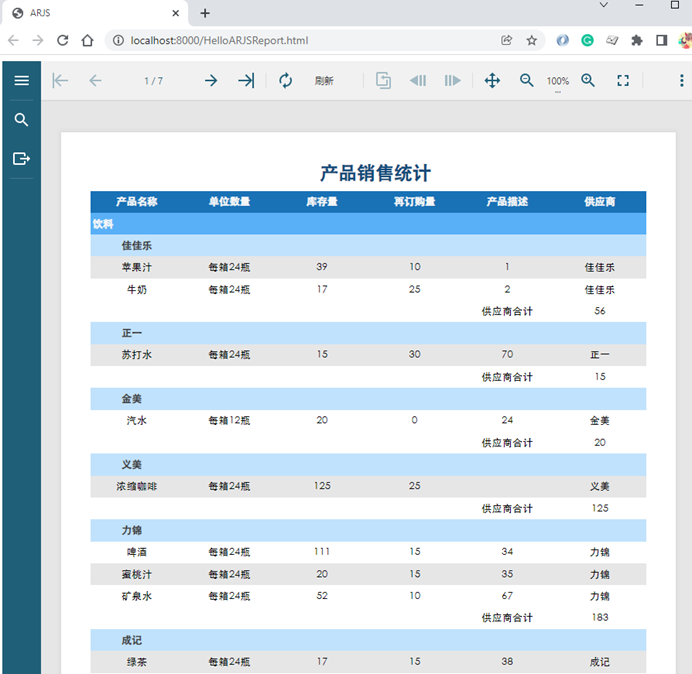Go to first page of report
This screenshot has width=692, height=674.
click(x=60, y=81)
